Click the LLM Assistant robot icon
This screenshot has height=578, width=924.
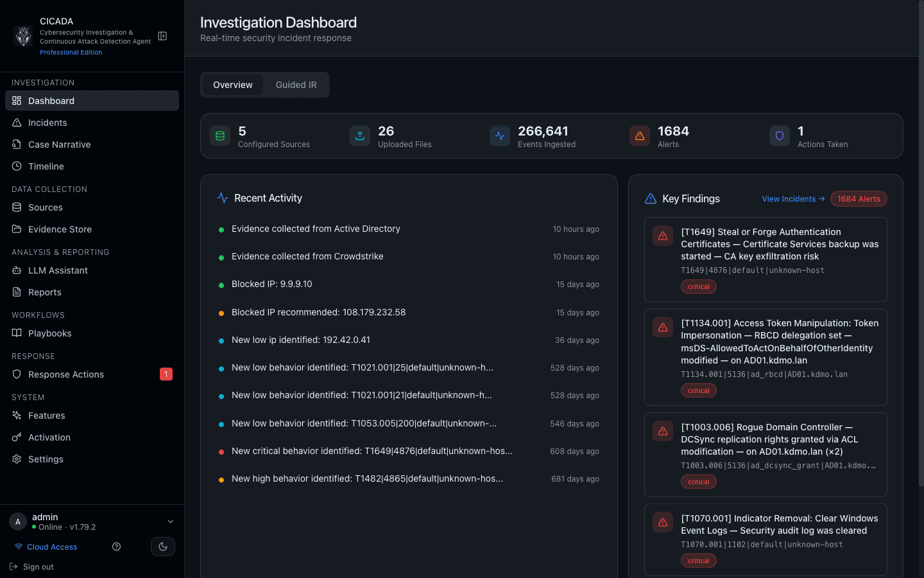17,270
